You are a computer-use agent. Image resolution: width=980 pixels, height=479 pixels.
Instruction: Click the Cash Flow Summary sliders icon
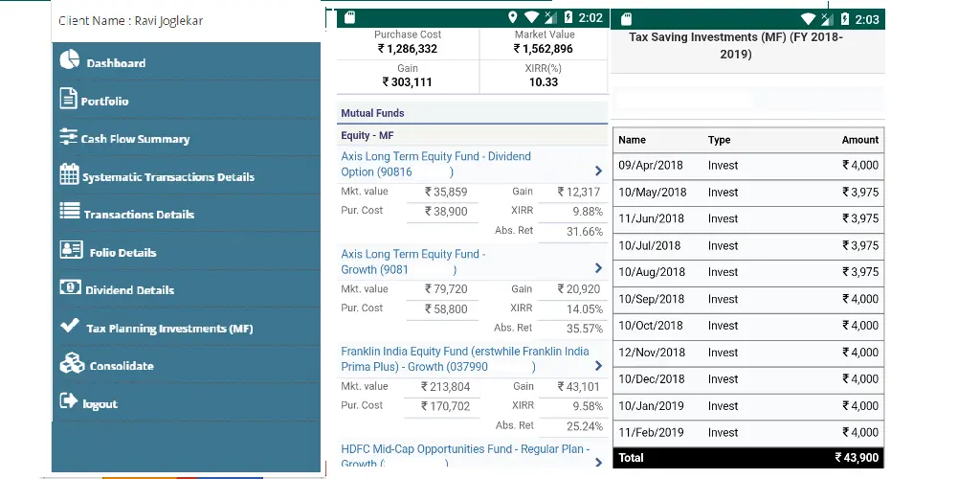coord(68,136)
